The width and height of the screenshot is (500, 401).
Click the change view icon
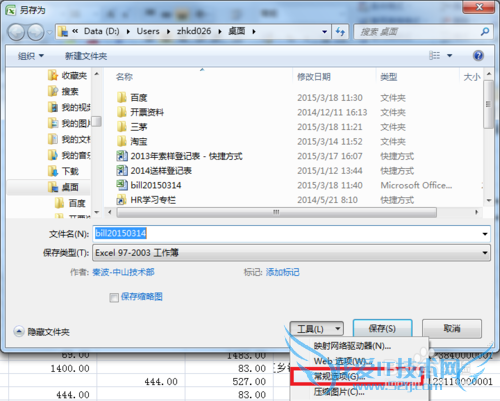point(434,55)
